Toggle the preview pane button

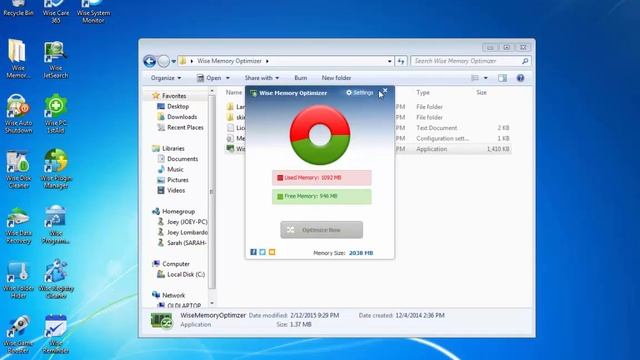(x=502, y=78)
